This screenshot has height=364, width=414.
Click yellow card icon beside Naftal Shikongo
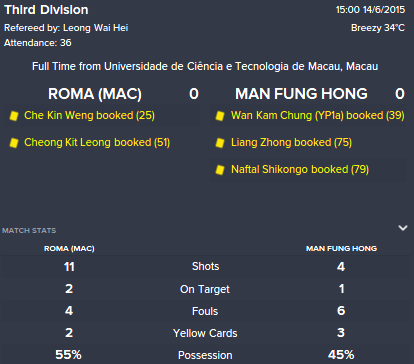click(x=220, y=170)
